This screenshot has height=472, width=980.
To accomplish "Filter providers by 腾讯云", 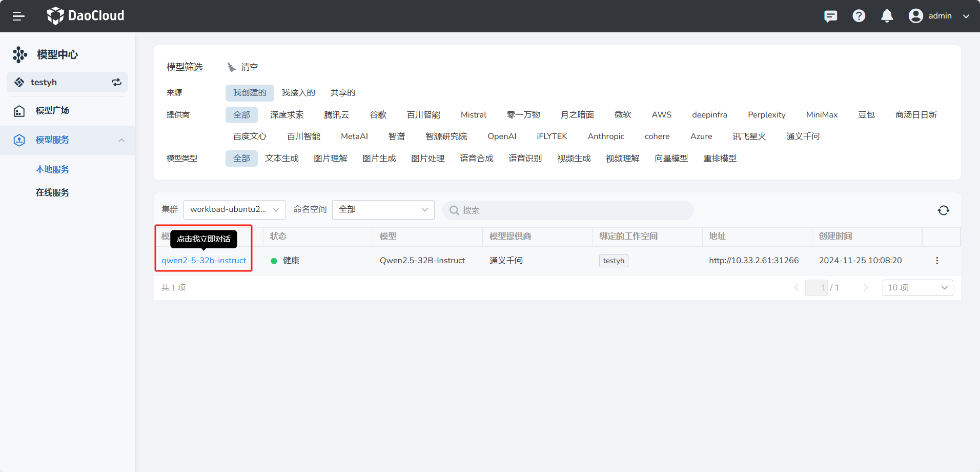I will (x=337, y=115).
